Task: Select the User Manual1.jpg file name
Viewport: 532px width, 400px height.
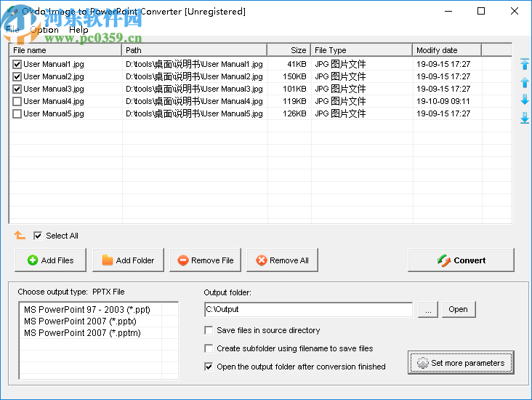Action: coord(54,64)
